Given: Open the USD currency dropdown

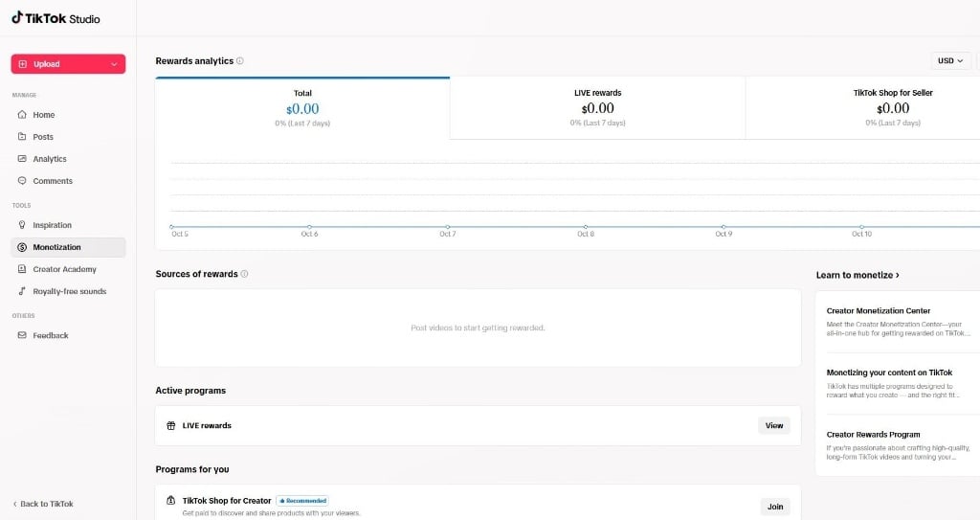Looking at the screenshot, I should tap(950, 60).
